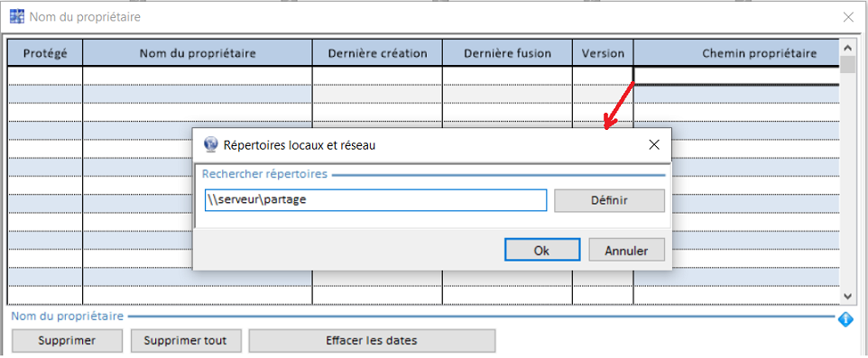Click the Dernière création column header

377,53
